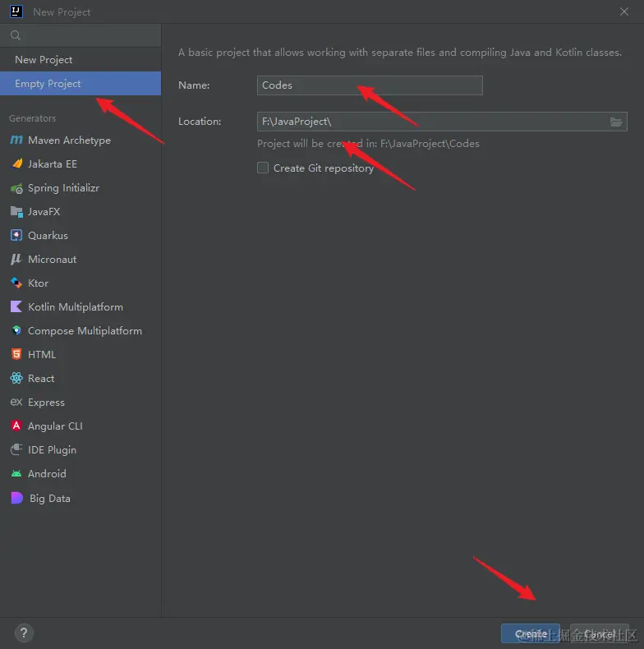Screen dimensions: 644x649
Task: Choose Maven Archetype generator label
Action: click(x=69, y=140)
